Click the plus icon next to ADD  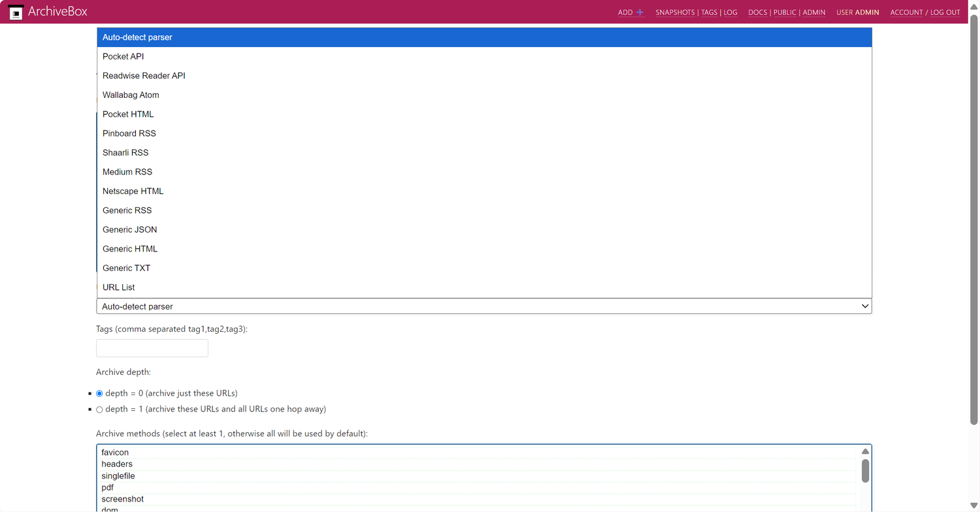click(x=640, y=12)
